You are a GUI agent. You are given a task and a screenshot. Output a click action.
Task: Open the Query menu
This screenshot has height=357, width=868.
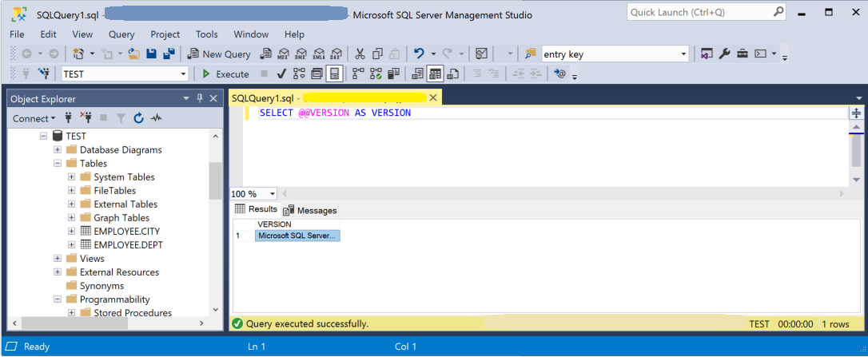point(121,34)
